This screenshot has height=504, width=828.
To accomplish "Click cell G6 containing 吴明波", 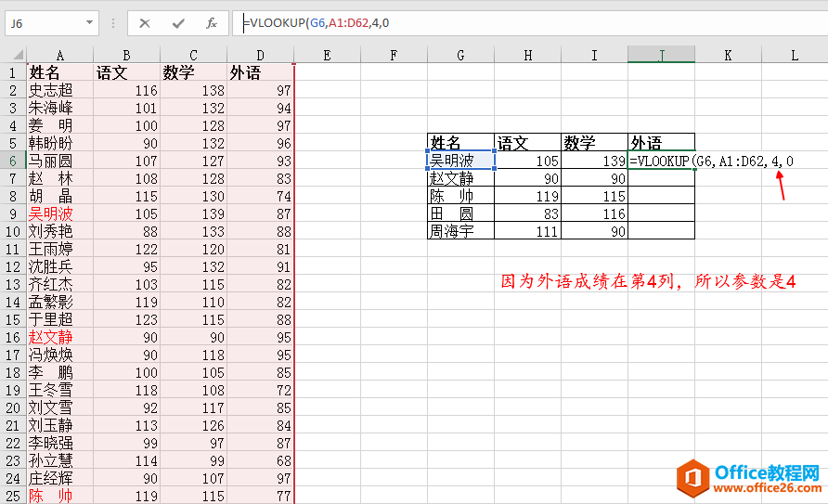I will (460, 161).
